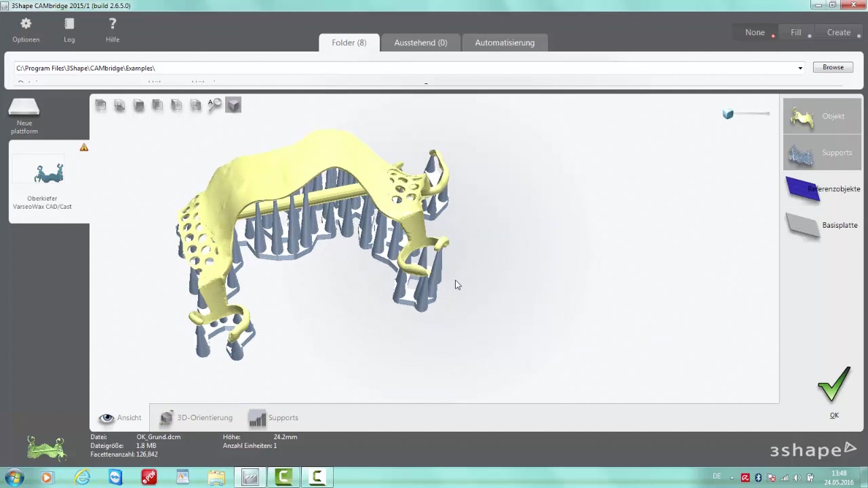Toggle Referenzobjekte visibility
This screenshot has width=868, height=488.
pyautogui.click(x=822, y=189)
